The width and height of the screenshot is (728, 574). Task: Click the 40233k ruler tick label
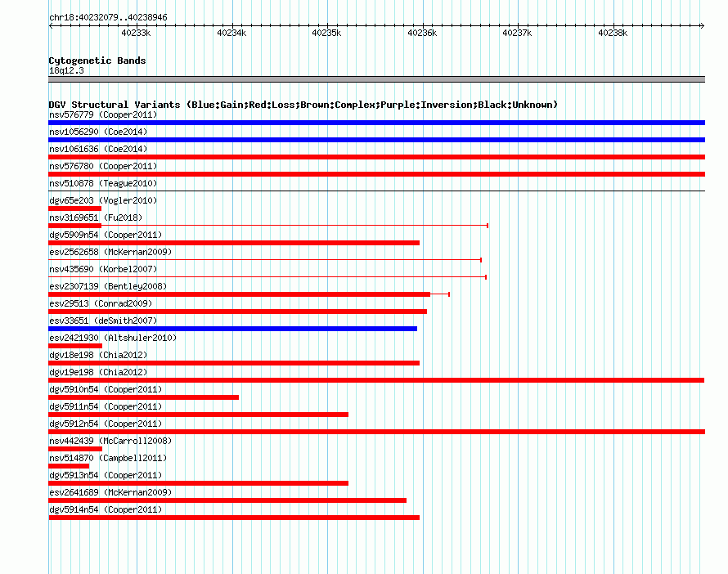[136, 33]
